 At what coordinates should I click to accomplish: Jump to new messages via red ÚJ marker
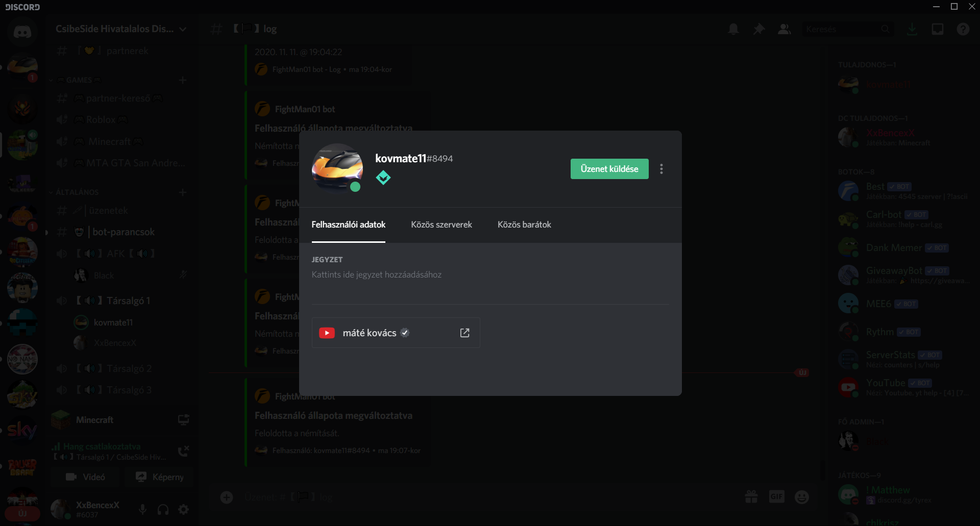tap(802, 373)
